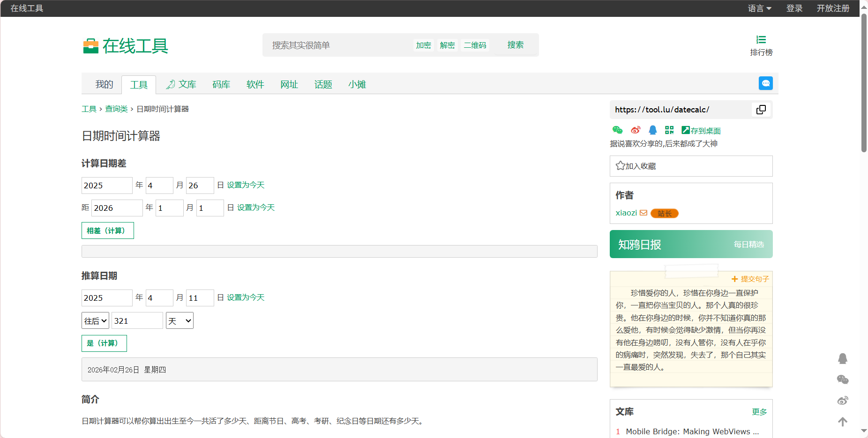This screenshot has height=438, width=868.
Task: Share page via WeChat icon
Action: point(617,130)
